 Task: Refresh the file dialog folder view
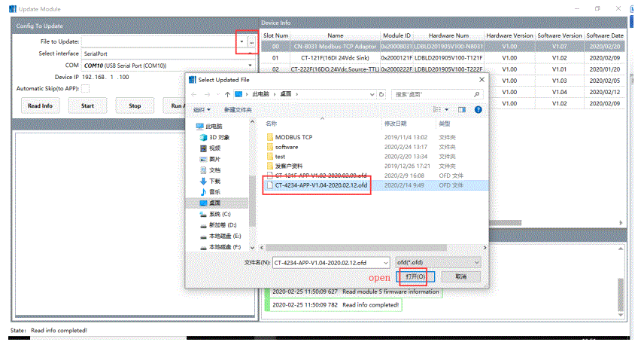click(381, 95)
